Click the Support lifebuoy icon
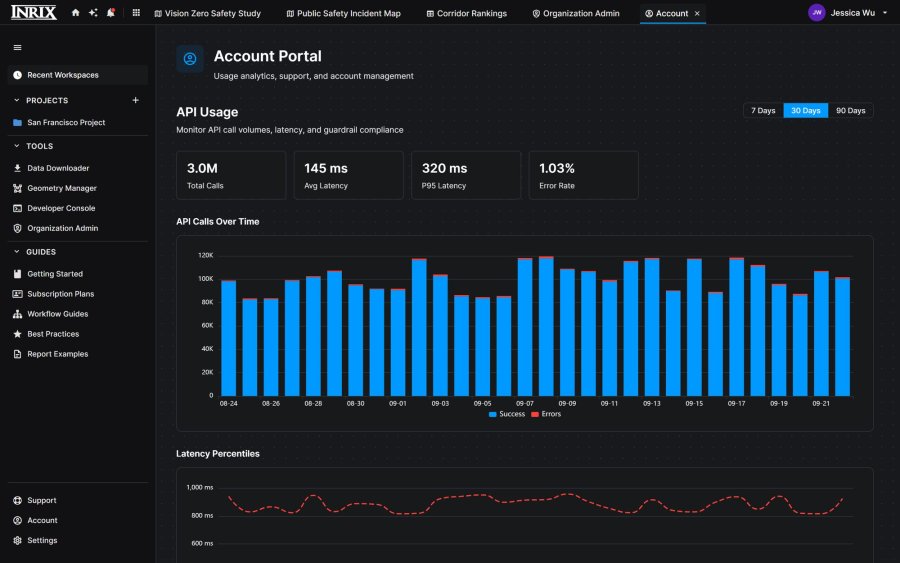The image size is (900, 563). point(17,500)
